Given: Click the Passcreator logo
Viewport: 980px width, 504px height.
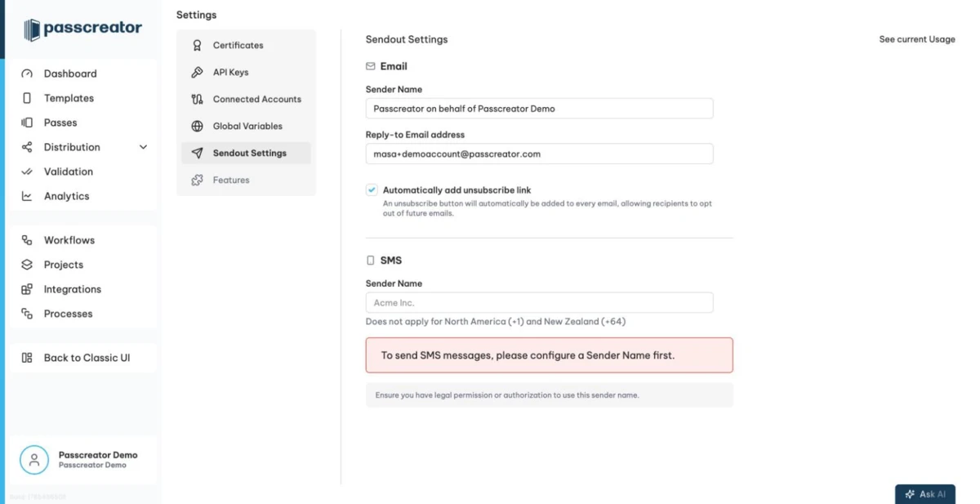Looking at the screenshot, I should click(82, 29).
